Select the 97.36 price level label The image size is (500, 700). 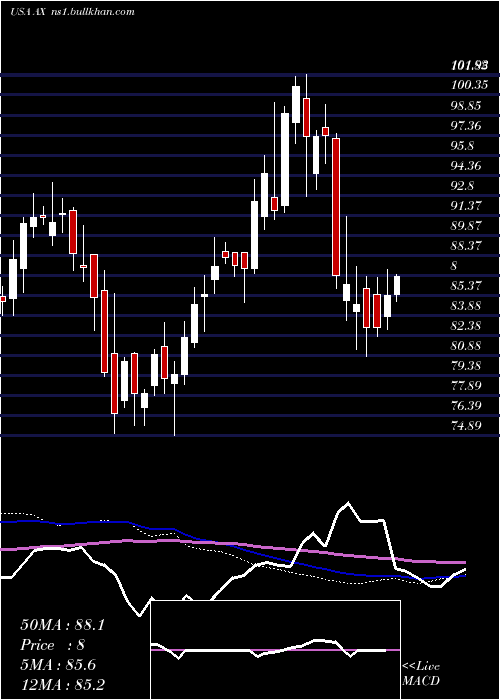coord(466,125)
